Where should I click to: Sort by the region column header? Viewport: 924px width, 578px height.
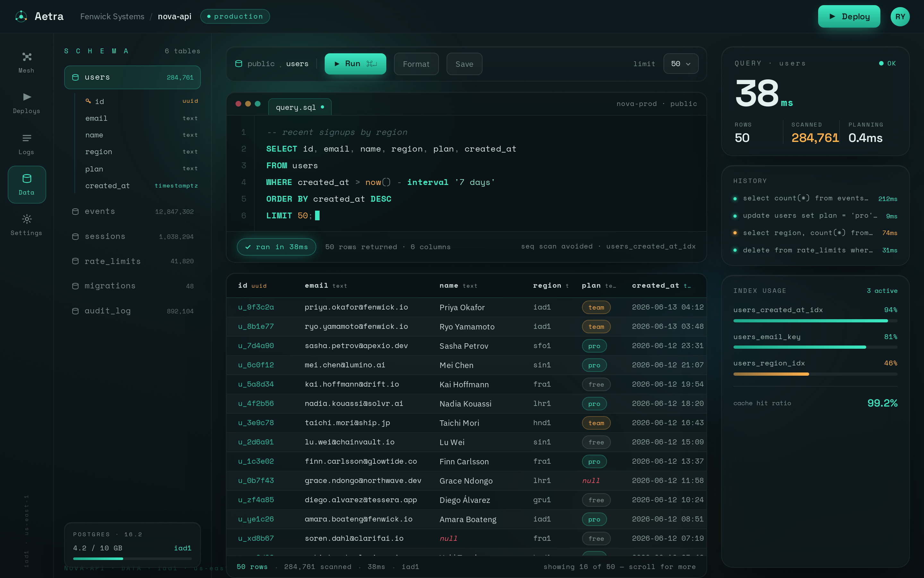coord(551,285)
